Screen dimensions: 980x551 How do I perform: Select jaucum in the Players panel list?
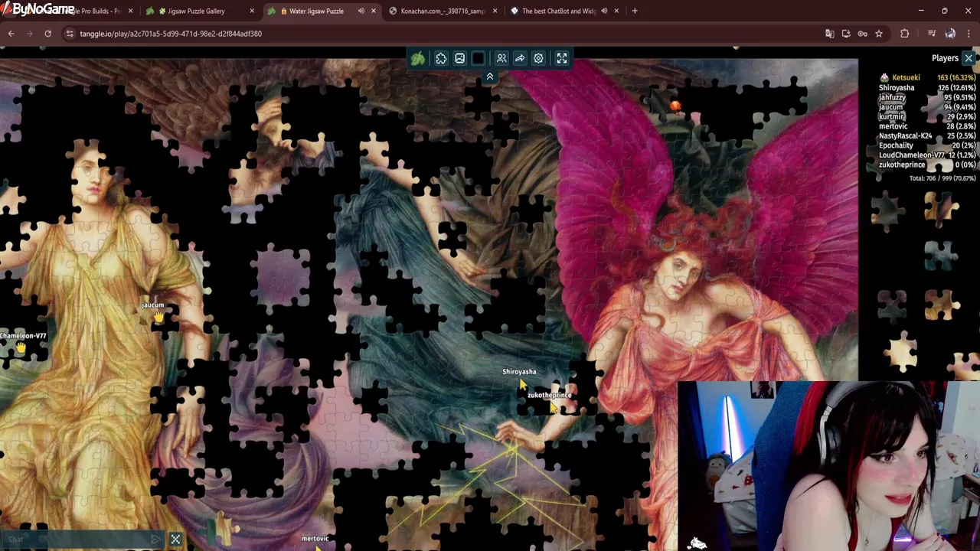(x=890, y=107)
